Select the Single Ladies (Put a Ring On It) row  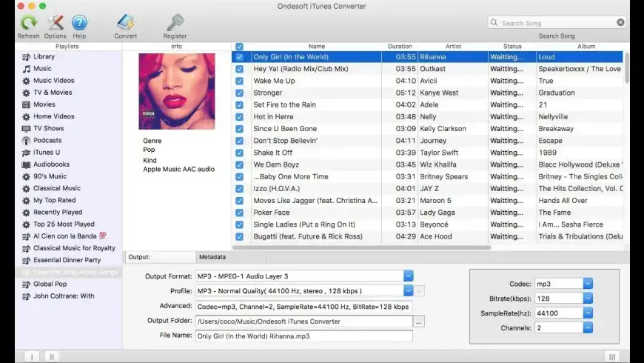[428, 224]
